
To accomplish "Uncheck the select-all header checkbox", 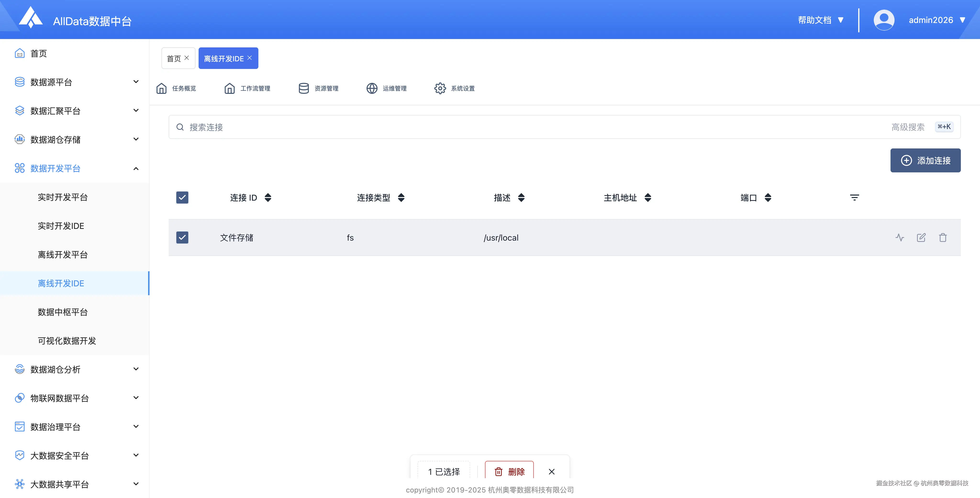I will [182, 197].
